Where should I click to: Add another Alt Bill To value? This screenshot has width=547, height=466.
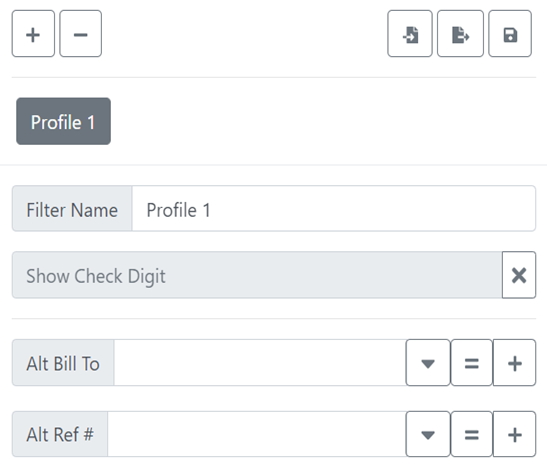tap(515, 362)
